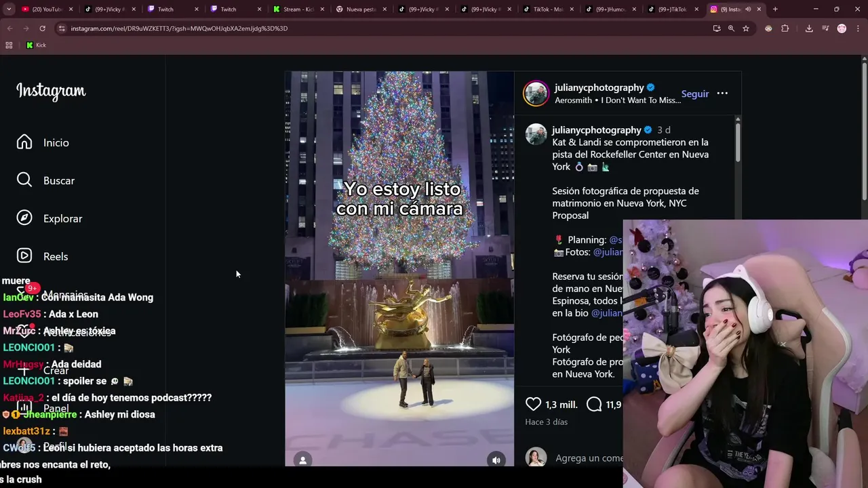Open a new browser tab
The image size is (868, 488).
click(x=775, y=9)
